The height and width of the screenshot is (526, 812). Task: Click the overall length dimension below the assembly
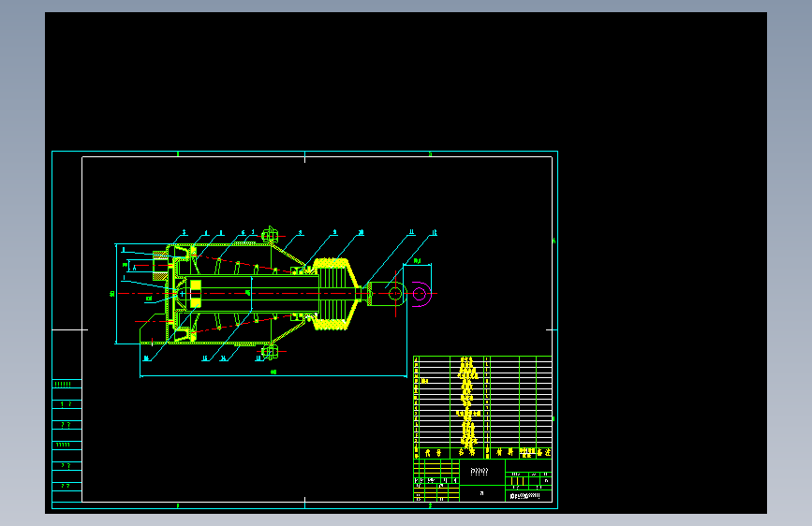click(273, 374)
